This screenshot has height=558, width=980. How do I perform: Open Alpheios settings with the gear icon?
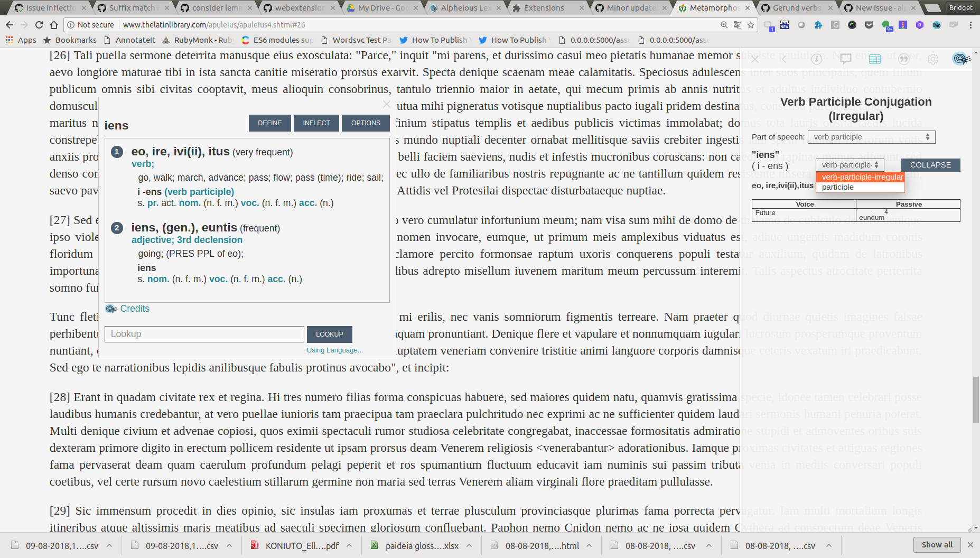[x=933, y=59]
